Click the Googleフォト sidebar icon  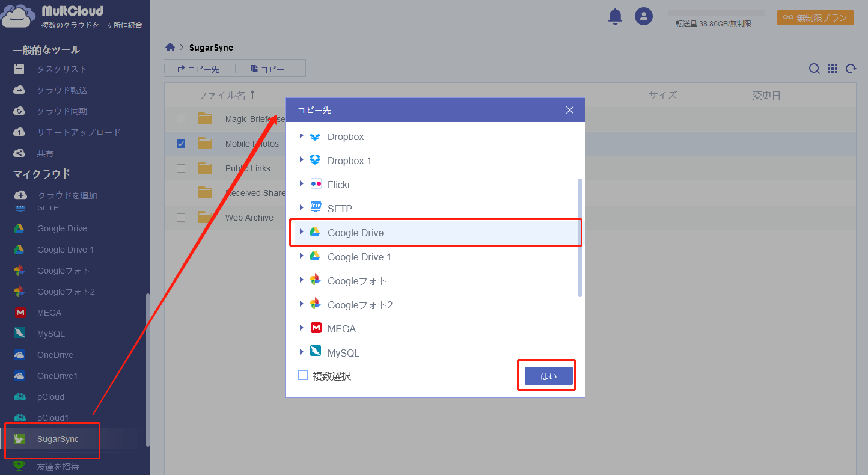(20, 271)
